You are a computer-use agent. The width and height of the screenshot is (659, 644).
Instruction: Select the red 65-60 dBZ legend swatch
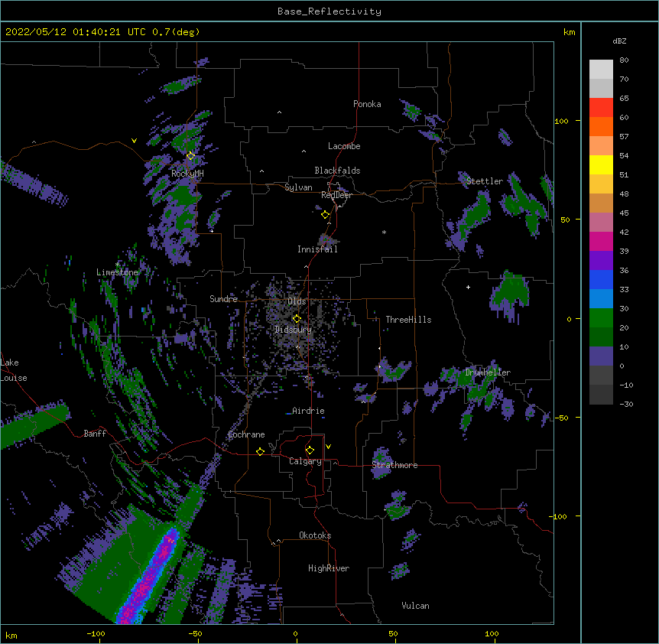(x=601, y=108)
